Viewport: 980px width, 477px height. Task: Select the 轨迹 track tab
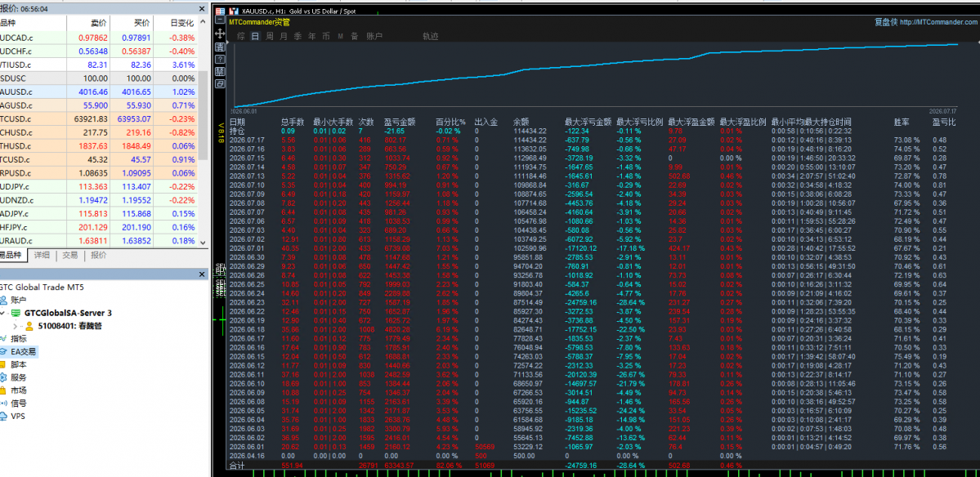click(x=431, y=36)
